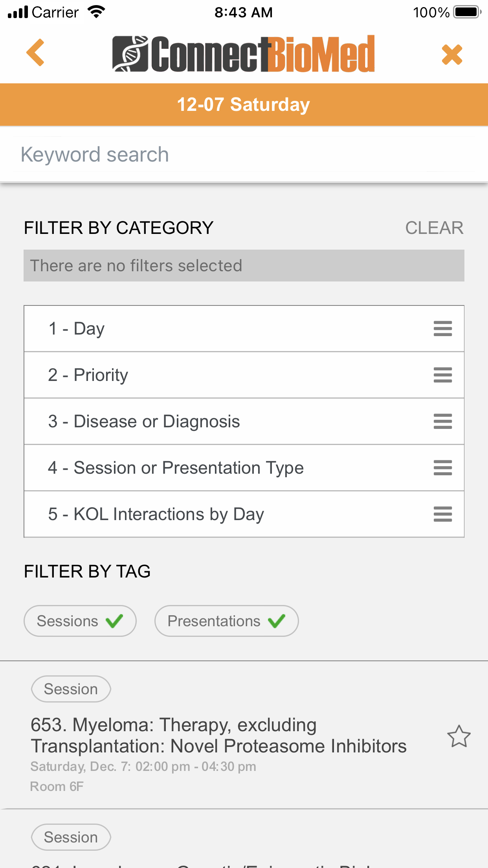Focus the Keyword search field

pos(244,154)
